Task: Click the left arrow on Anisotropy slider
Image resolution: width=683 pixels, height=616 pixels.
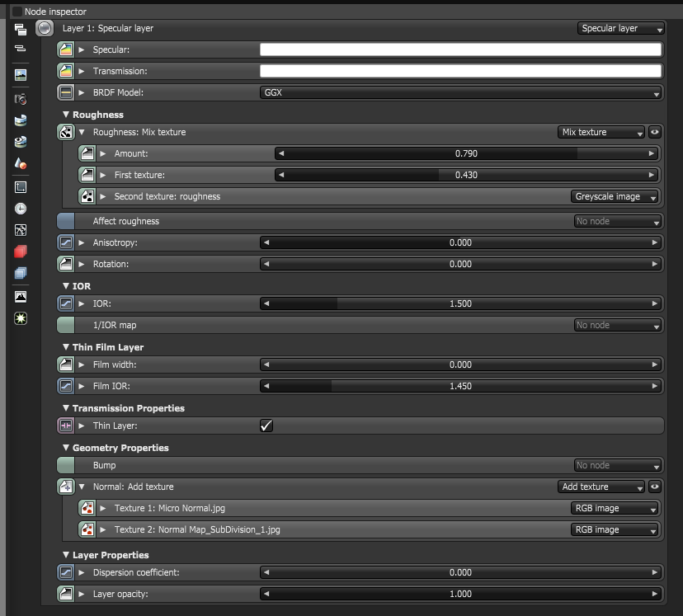Action: point(266,242)
